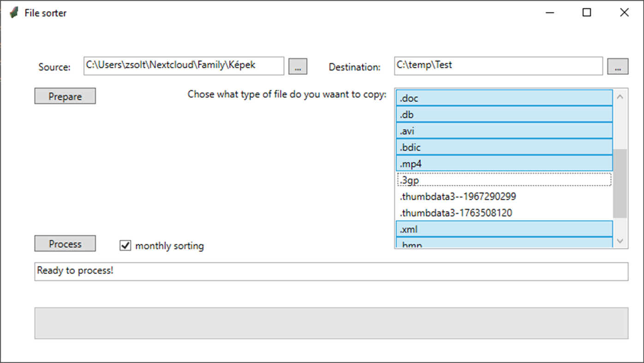This screenshot has width=644, height=363.
Task: Click the .avi entry in the list
Action: click(x=503, y=131)
